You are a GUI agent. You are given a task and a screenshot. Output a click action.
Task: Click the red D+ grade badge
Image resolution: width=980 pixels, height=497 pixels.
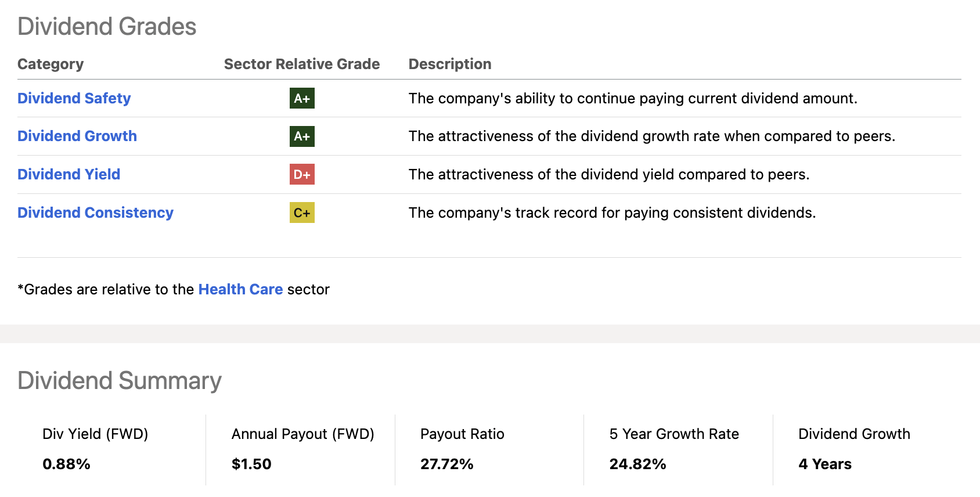302,174
